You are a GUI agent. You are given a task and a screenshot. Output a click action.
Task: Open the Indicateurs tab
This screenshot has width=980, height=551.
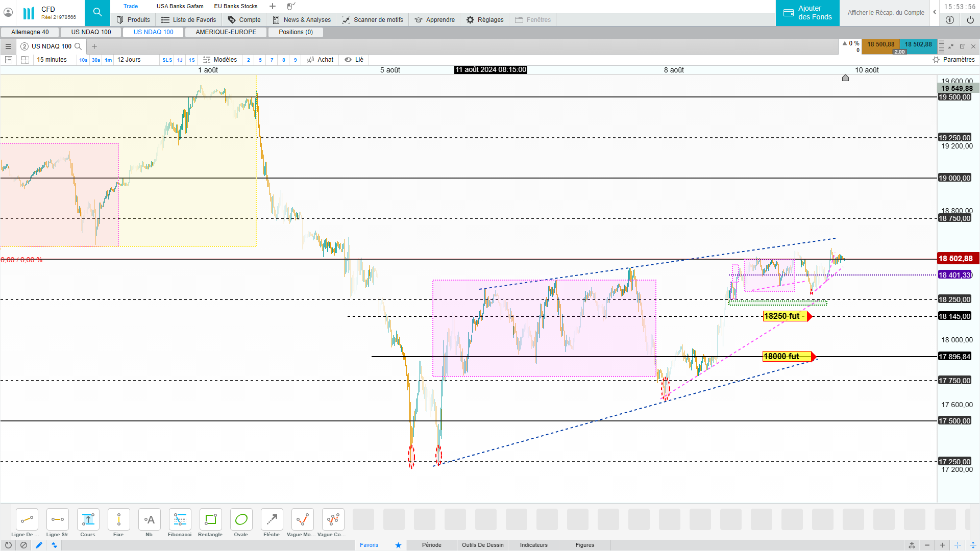coord(533,545)
